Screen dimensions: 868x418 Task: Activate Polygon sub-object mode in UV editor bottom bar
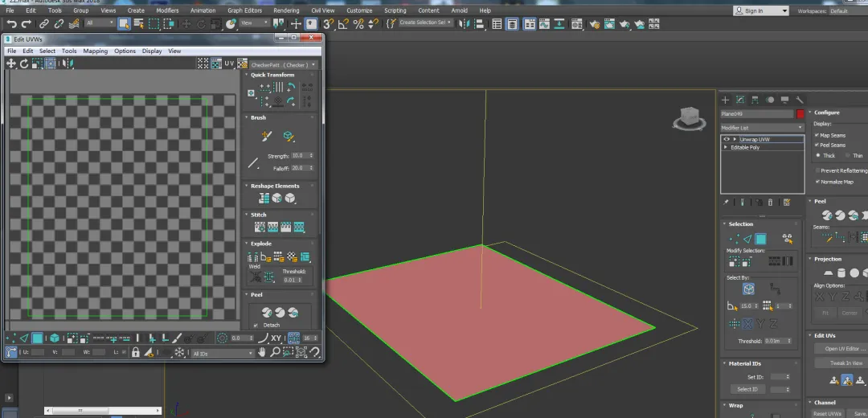coord(38,338)
